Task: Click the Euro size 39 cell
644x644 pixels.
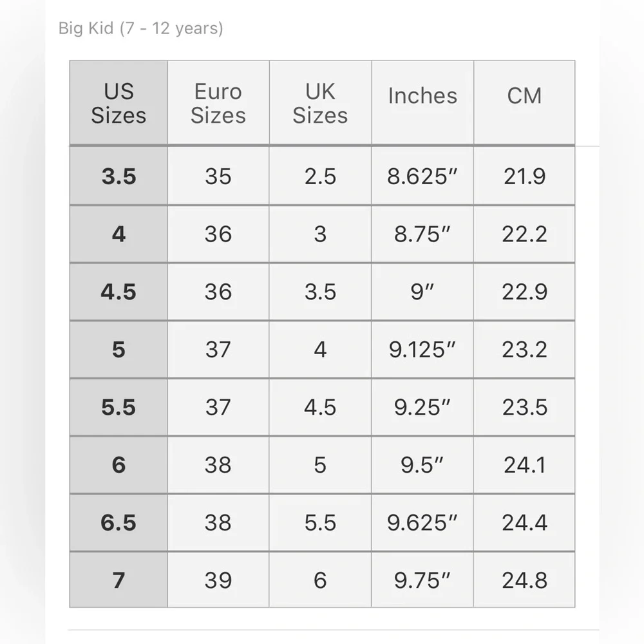Action: 218,580
